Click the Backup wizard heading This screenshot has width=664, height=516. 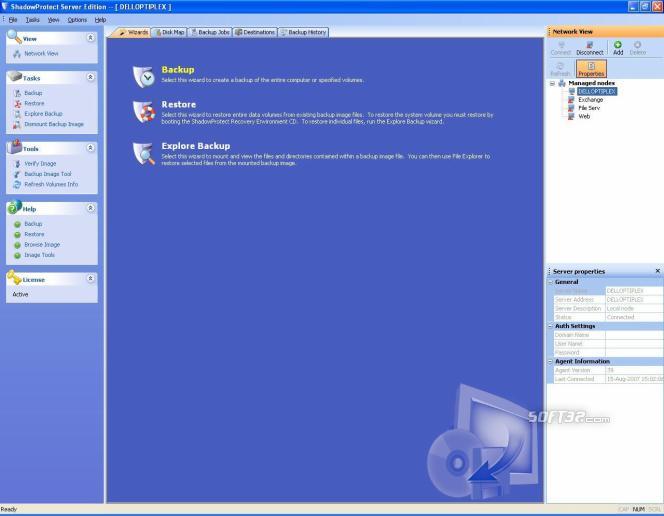point(178,70)
